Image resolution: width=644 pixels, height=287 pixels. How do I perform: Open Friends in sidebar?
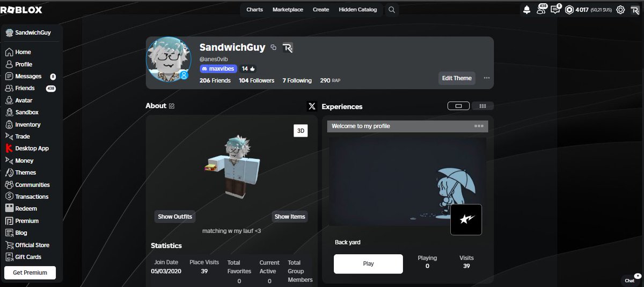(x=30, y=88)
